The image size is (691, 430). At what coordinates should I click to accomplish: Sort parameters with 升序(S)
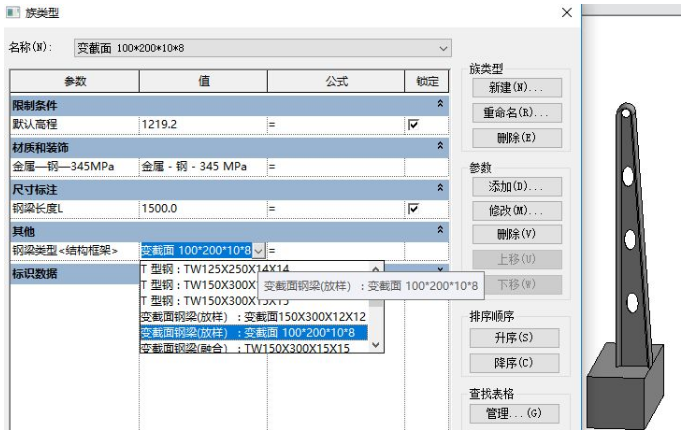(514, 338)
